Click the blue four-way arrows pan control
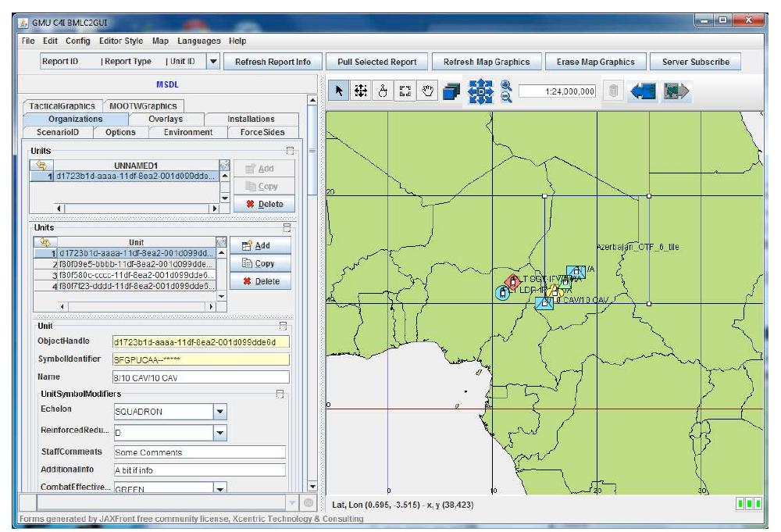This screenshot has height=532, width=781. 480,91
